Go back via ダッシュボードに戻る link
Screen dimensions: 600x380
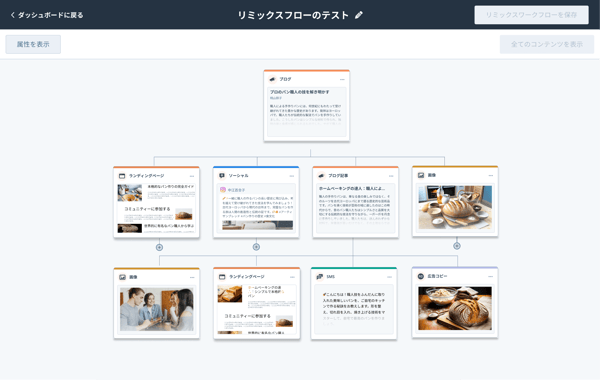click(47, 15)
